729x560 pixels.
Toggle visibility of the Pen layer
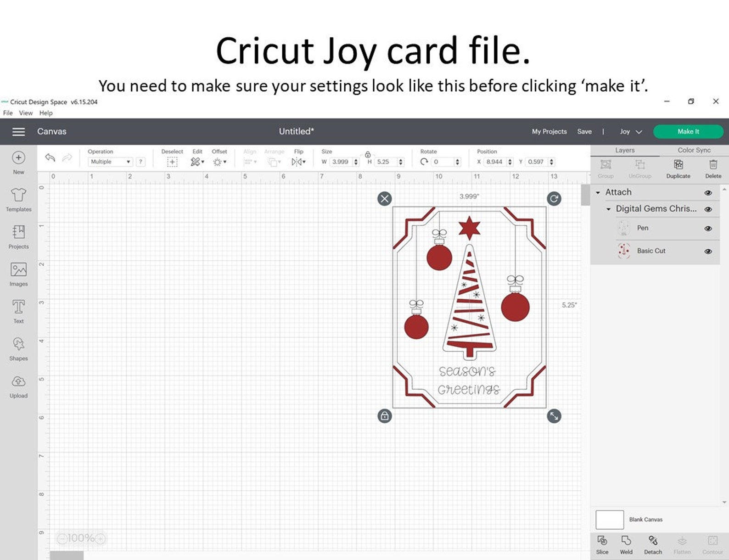(708, 229)
